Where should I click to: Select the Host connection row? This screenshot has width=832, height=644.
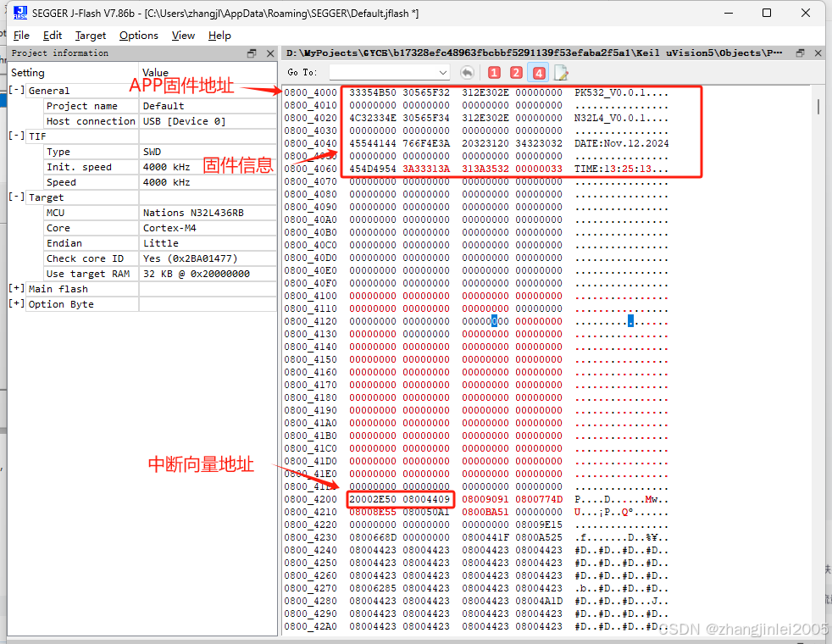coord(160,121)
